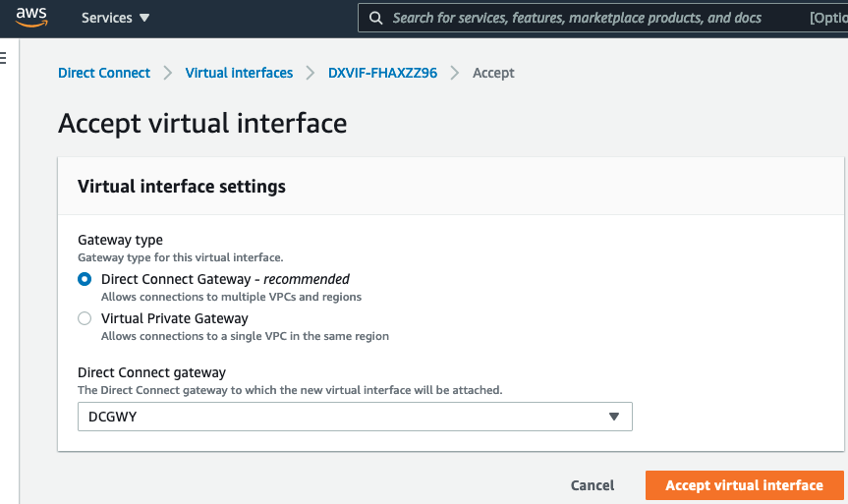Click the Virtual Private Gateway label text
The image size is (848, 504).
click(x=175, y=318)
